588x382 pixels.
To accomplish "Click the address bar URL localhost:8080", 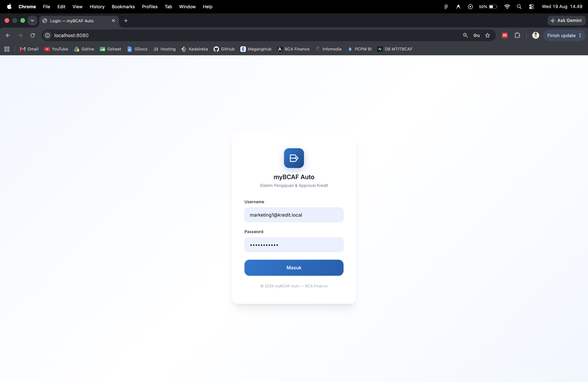I will click(71, 35).
